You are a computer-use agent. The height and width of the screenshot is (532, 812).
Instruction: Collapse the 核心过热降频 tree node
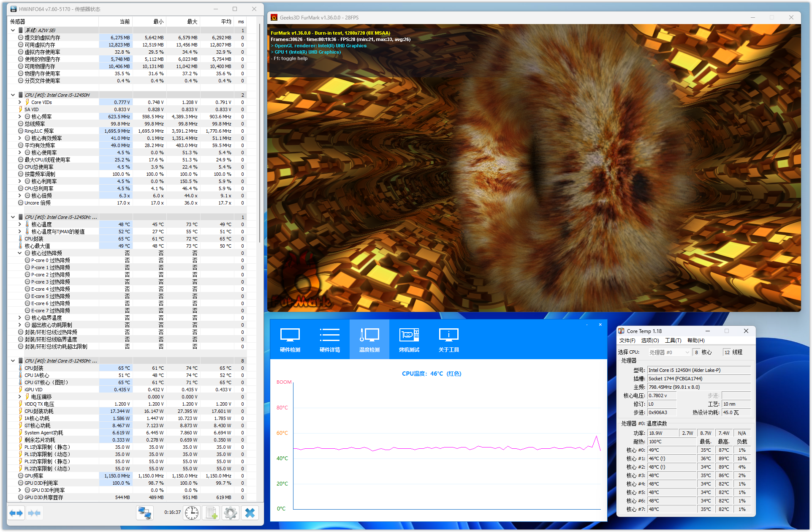point(19,253)
